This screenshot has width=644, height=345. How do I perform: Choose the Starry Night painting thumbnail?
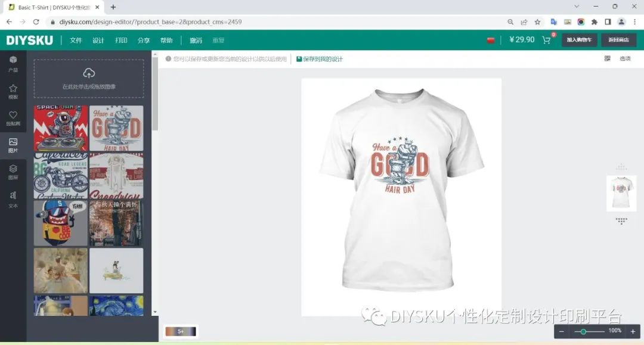tap(116, 306)
